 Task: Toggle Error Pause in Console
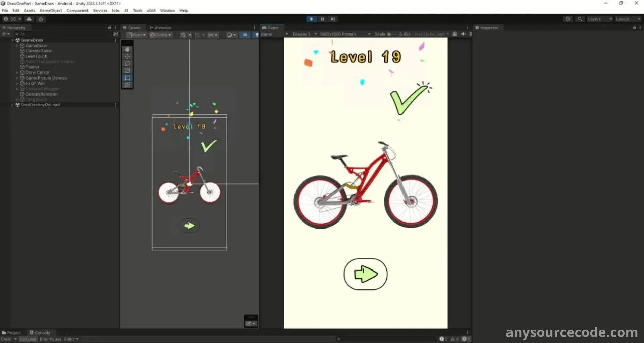point(51,339)
